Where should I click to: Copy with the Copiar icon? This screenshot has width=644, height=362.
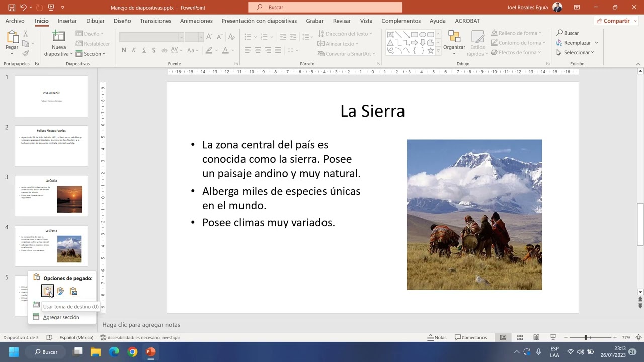point(25,44)
